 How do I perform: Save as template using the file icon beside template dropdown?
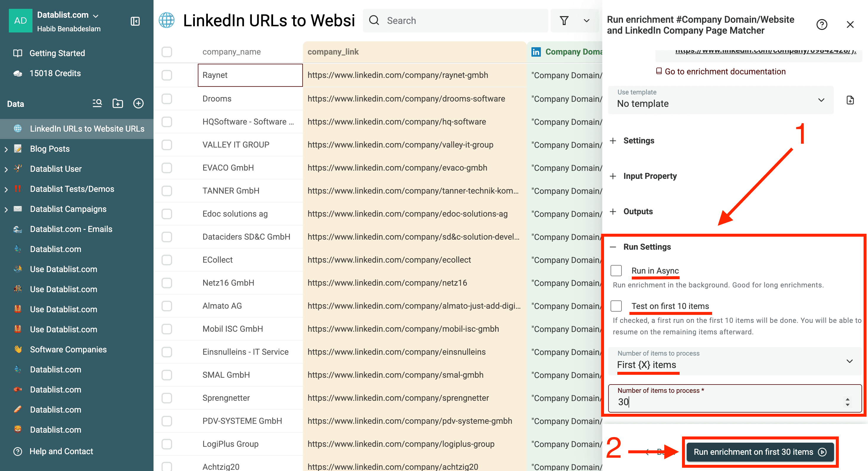click(851, 100)
